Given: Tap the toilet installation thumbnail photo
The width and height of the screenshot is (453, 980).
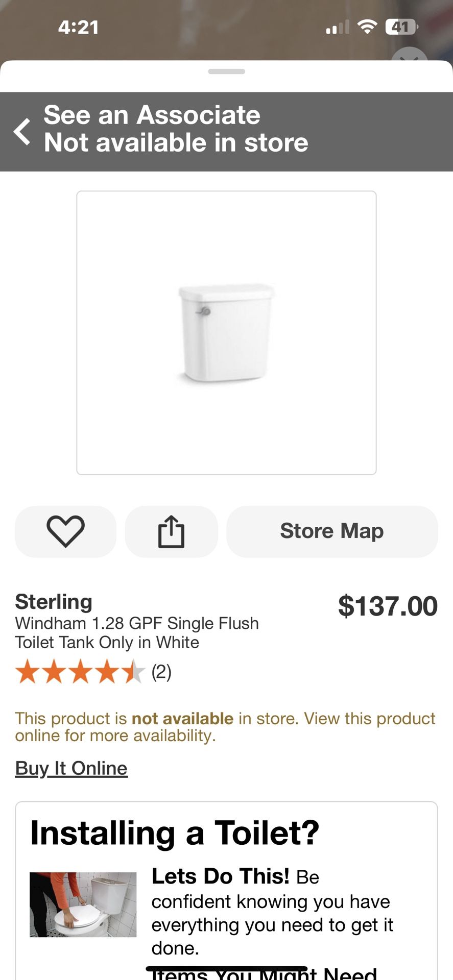Looking at the screenshot, I should [x=83, y=904].
